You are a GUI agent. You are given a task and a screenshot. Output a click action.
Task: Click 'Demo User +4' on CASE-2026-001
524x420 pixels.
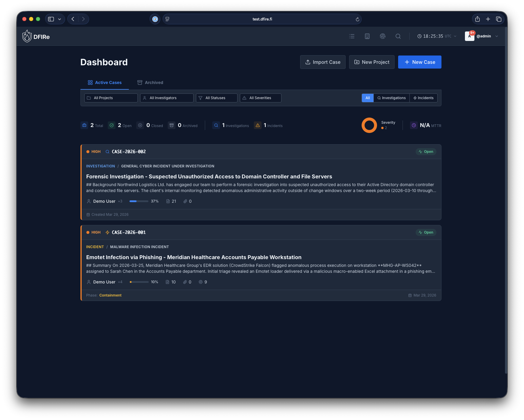pyautogui.click(x=105, y=282)
